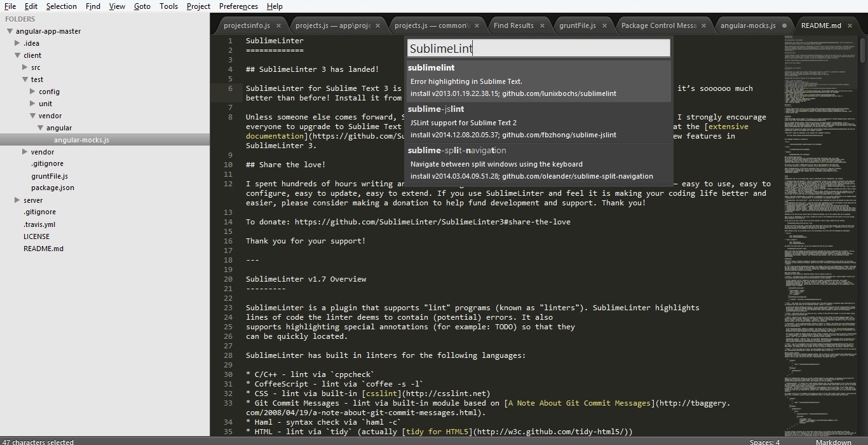Open the File menu
Viewport: 868px width, 445px height.
point(10,6)
